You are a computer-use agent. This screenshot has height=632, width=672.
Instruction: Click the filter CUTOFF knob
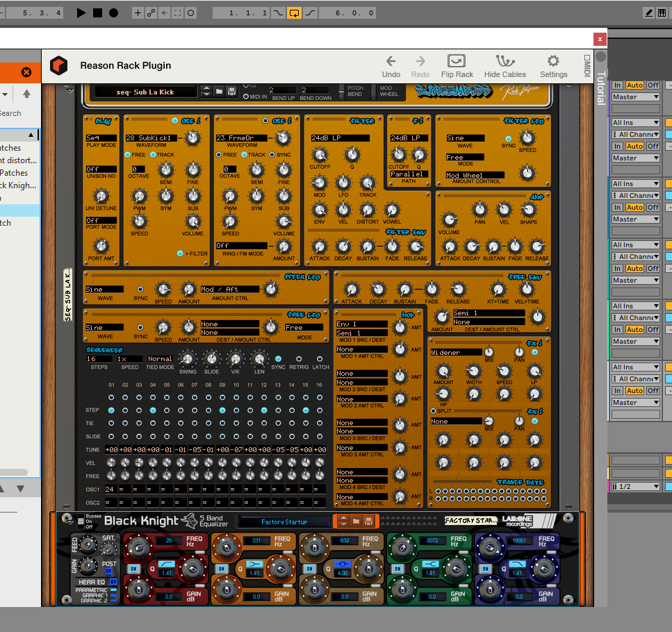320,155
